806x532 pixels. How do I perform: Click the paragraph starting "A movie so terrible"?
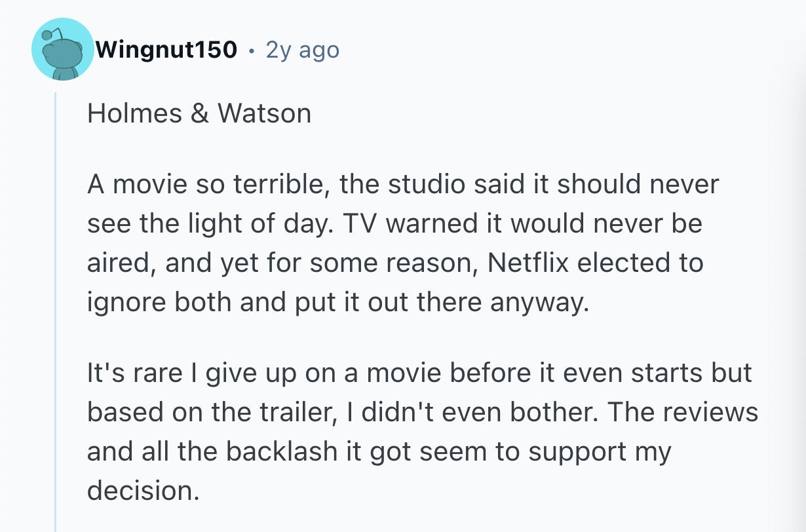click(x=403, y=244)
